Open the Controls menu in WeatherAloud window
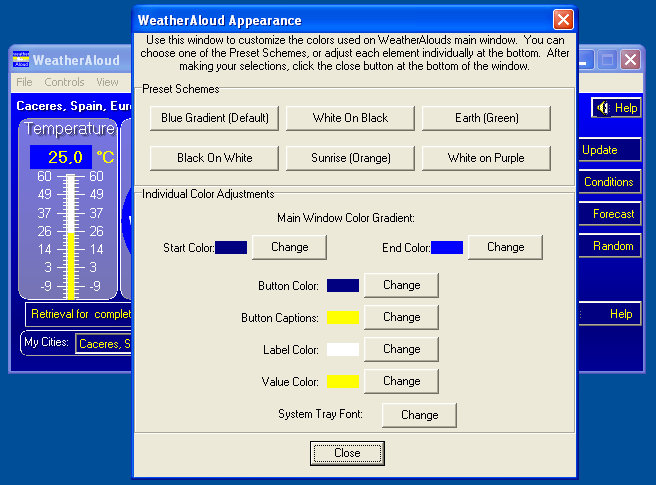 64,82
